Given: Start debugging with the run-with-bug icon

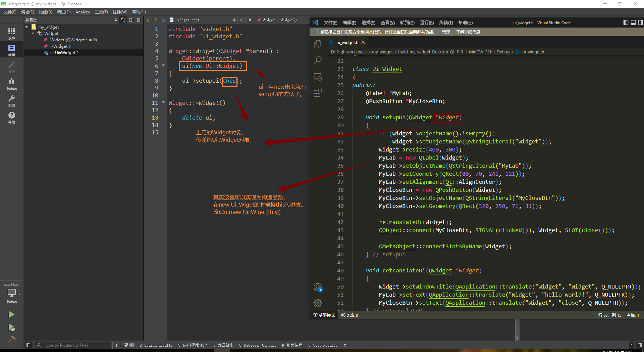Looking at the screenshot, I should pyautogui.click(x=11, y=327).
